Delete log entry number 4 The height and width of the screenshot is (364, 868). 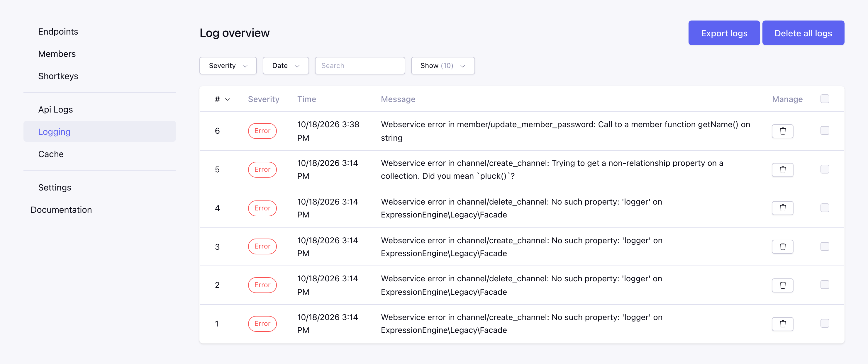[782, 208]
